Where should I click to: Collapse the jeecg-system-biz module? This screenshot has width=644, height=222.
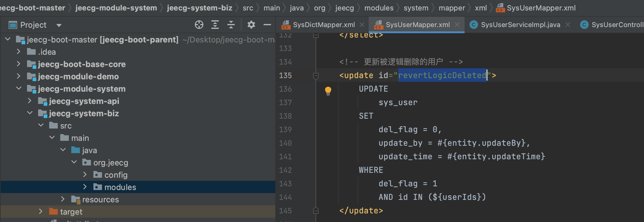tap(30, 113)
